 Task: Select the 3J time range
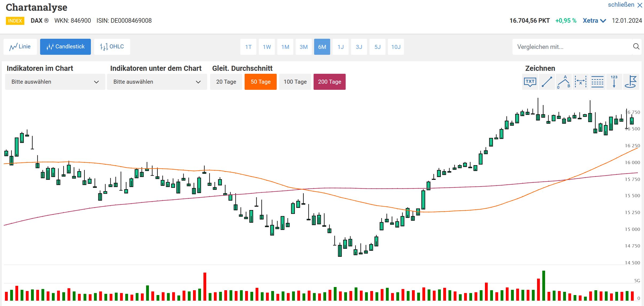[x=359, y=47]
